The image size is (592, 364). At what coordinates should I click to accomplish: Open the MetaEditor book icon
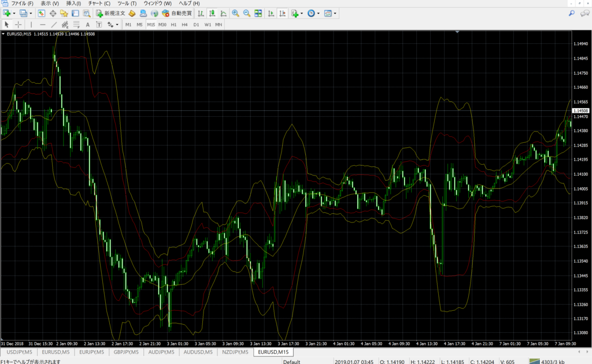(132, 14)
